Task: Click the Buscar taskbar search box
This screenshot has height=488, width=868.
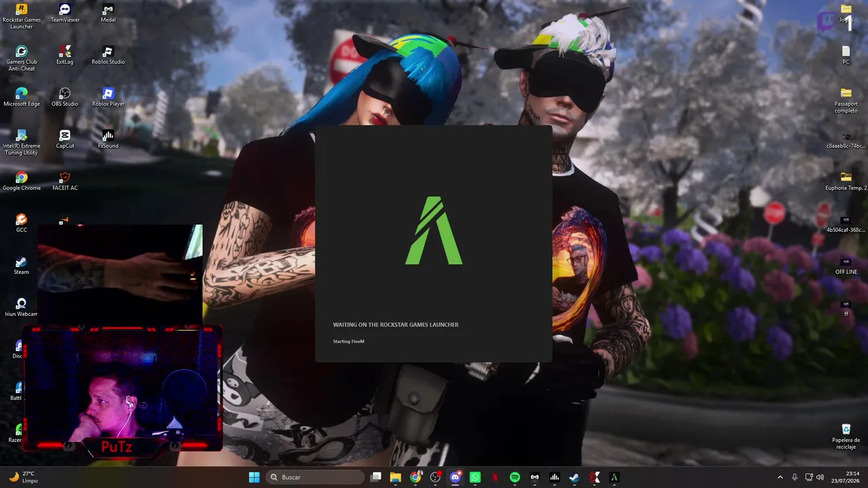Action: point(316,477)
